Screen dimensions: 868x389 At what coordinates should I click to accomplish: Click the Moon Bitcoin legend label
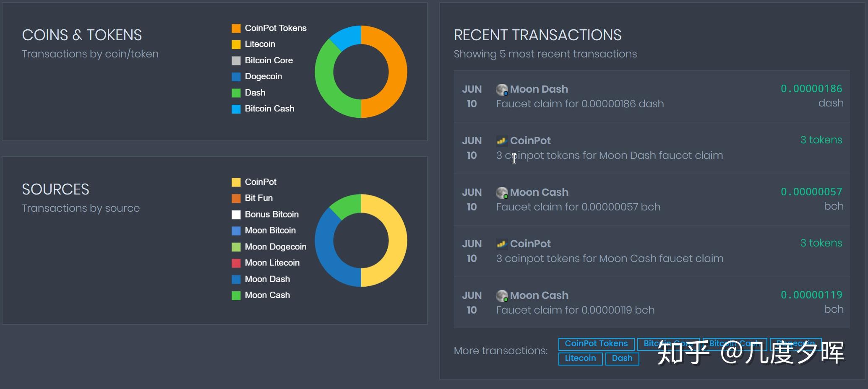point(270,231)
